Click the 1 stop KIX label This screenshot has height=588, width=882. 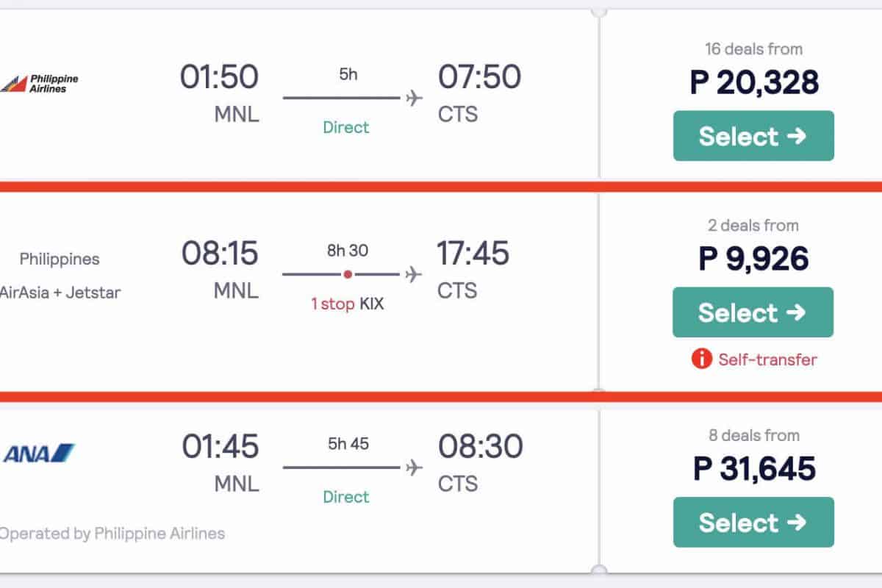[x=348, y=304]
